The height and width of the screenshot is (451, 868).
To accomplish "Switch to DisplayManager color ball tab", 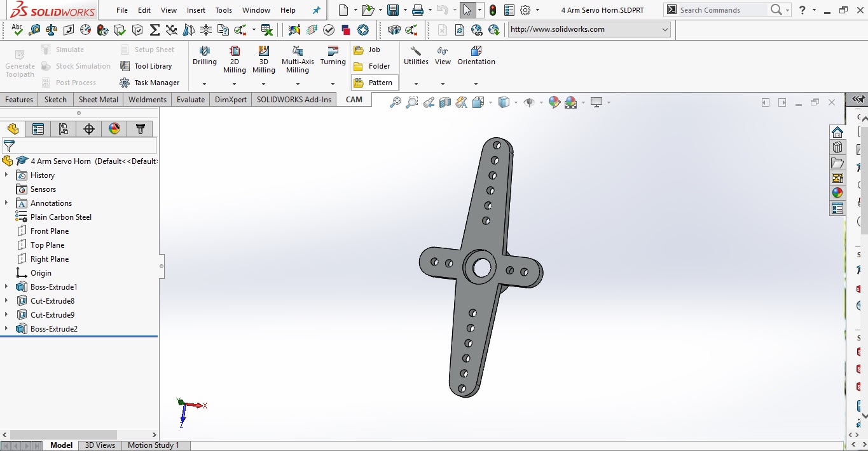I will coord(114,129).
